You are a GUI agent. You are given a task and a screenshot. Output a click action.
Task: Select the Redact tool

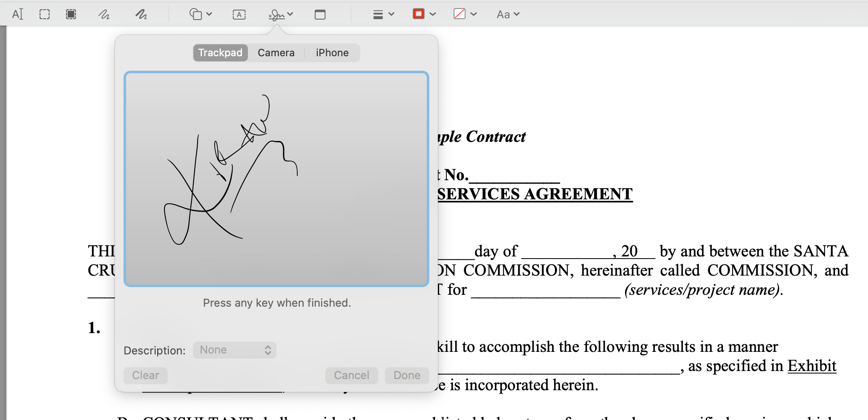tap(71, 14)
